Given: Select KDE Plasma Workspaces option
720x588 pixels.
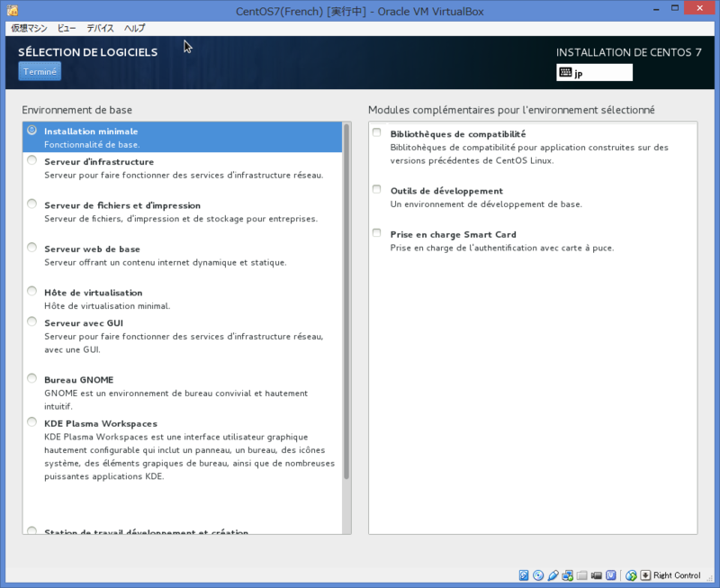Looking at the screenshot, I should click(x=31, y=421).
